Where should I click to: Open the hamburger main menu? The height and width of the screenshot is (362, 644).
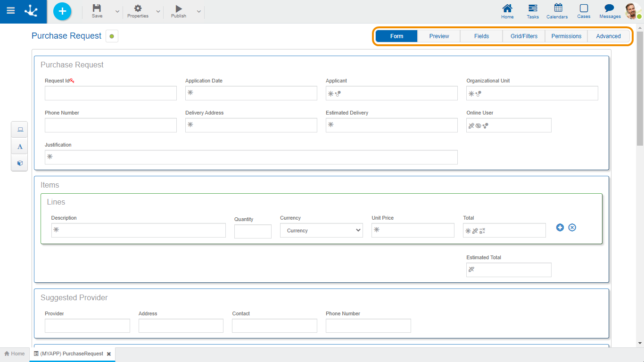tap(10, 11)
